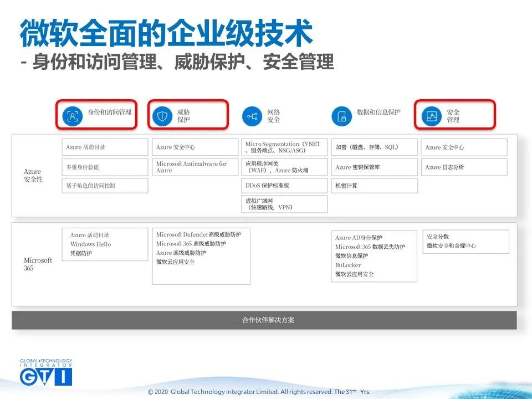Click the GTI company logo
Image resolution: width=532 pixels, height=399 pixels.
click(46, 372)
